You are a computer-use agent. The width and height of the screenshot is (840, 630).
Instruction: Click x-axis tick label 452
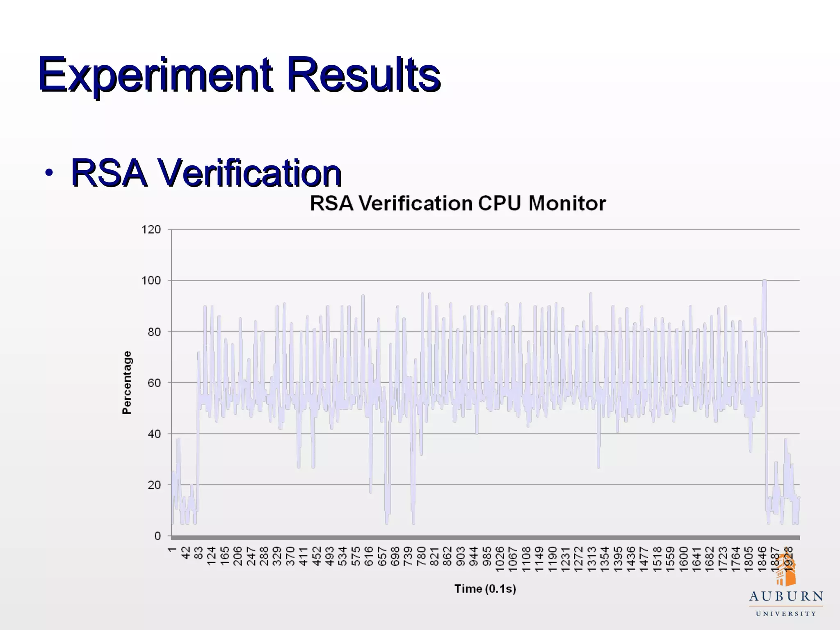317,556
